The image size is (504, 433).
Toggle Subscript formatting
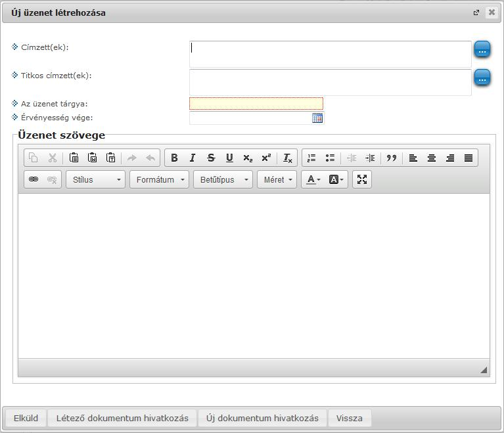tap(248, 158)
